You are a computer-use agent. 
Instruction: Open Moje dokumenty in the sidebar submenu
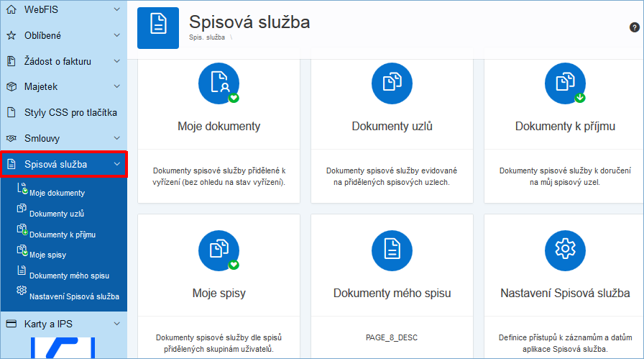(57, 193)
